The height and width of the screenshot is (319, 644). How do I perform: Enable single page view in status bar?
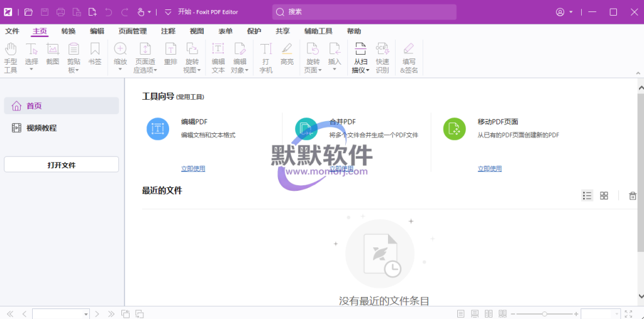[461, 313]
